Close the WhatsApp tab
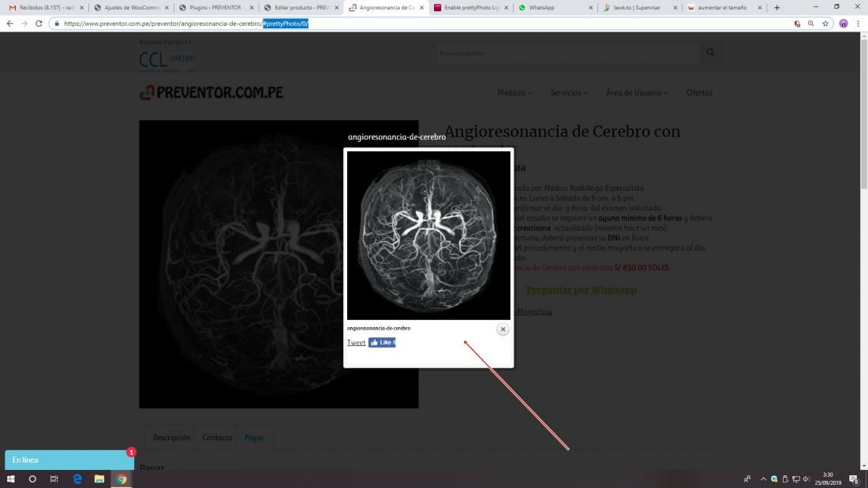 590,8
